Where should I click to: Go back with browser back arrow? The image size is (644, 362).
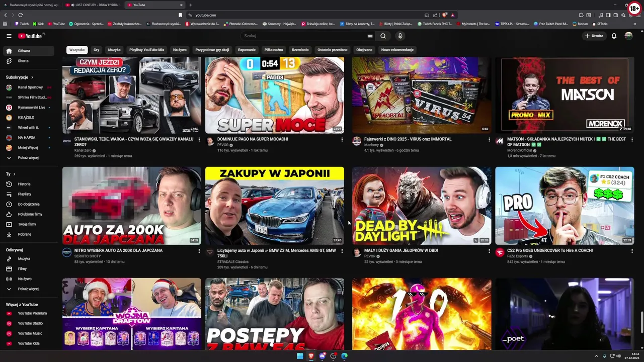pyautogui.click(x=6, y=15)
